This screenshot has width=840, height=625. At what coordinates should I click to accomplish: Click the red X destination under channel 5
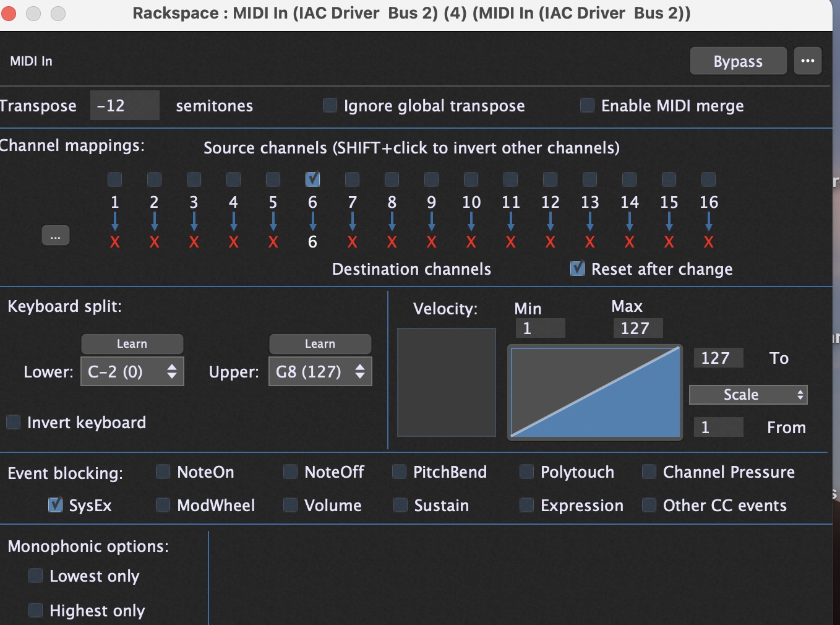tap(273, 242)
